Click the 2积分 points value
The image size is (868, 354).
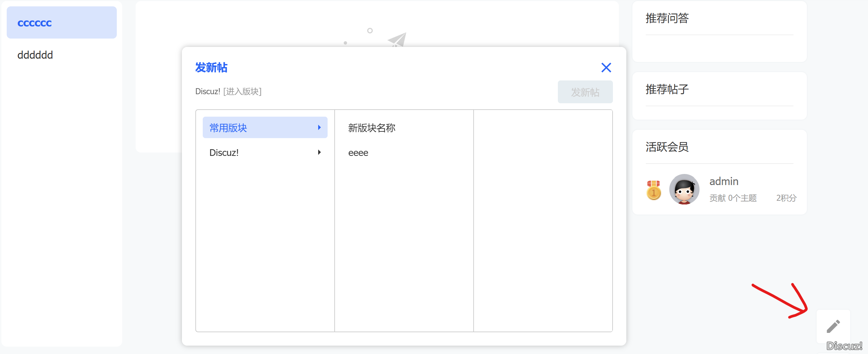(786, 198)
